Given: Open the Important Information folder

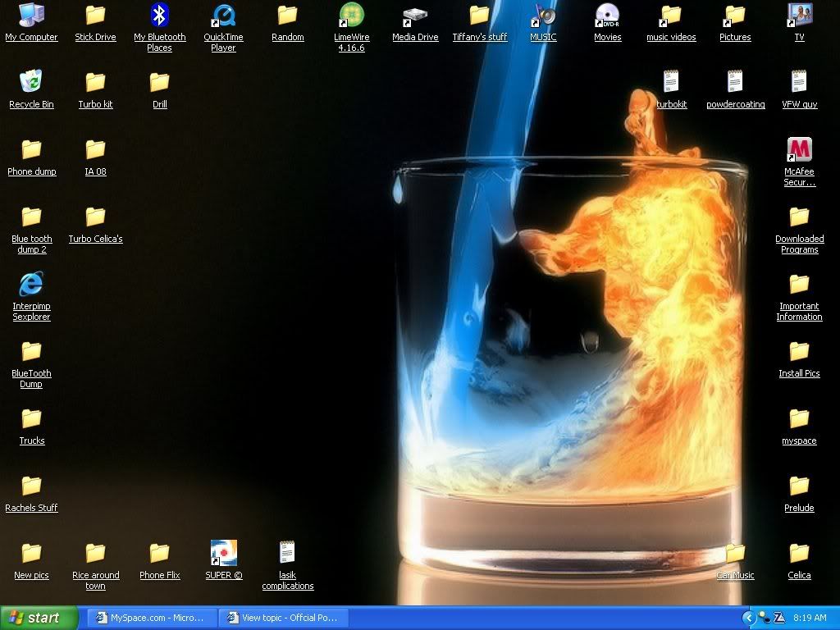Looking at the screenshot, I should [799, 285].
